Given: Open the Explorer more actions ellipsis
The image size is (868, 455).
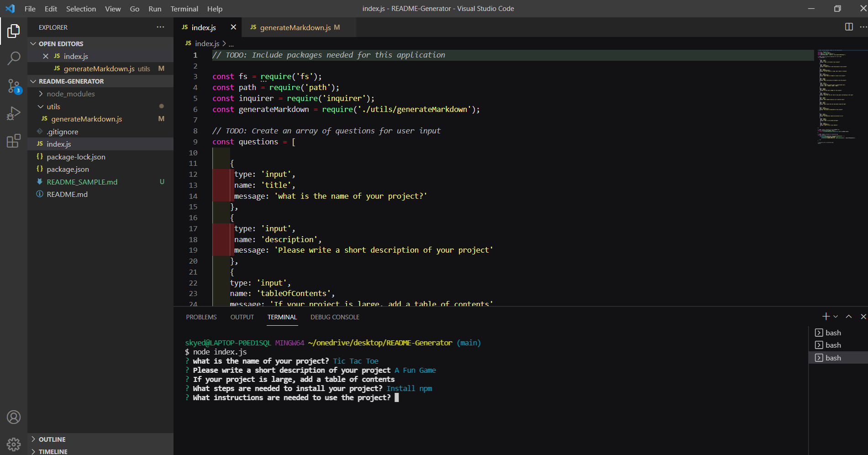Looking at the screenshot, I should tap(160, 27).
